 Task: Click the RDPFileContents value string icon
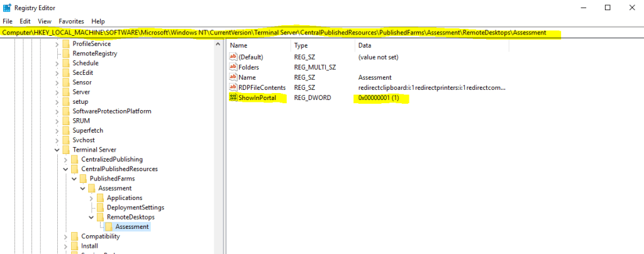(x=233, y=87)
